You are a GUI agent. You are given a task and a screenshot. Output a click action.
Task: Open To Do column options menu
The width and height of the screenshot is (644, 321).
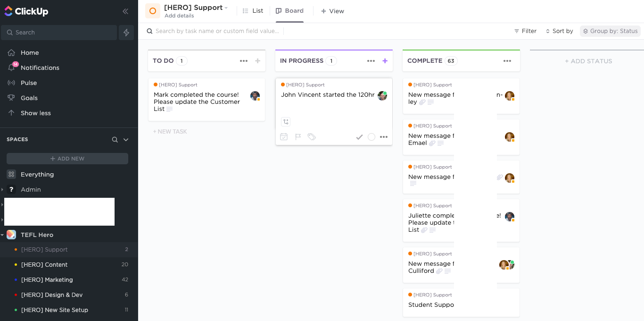244,61
